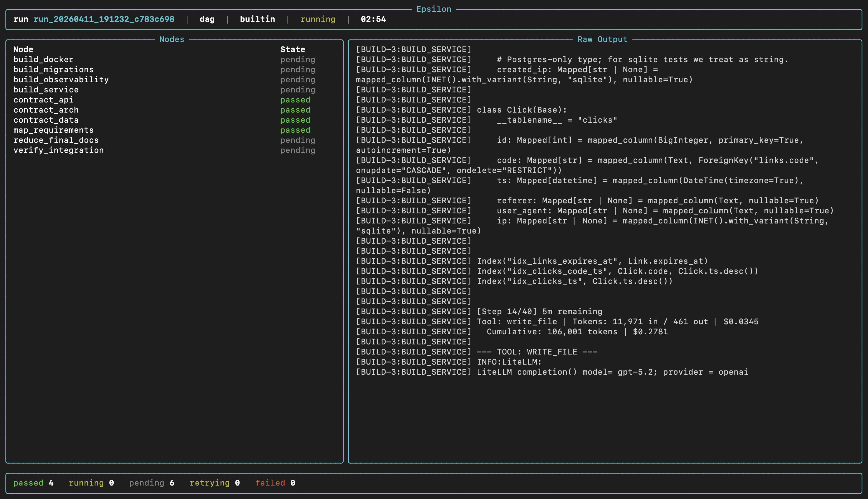The image size is (868, 499).
Task: Click the 'Postgres-only type' comment line
Action: (572, 59)
